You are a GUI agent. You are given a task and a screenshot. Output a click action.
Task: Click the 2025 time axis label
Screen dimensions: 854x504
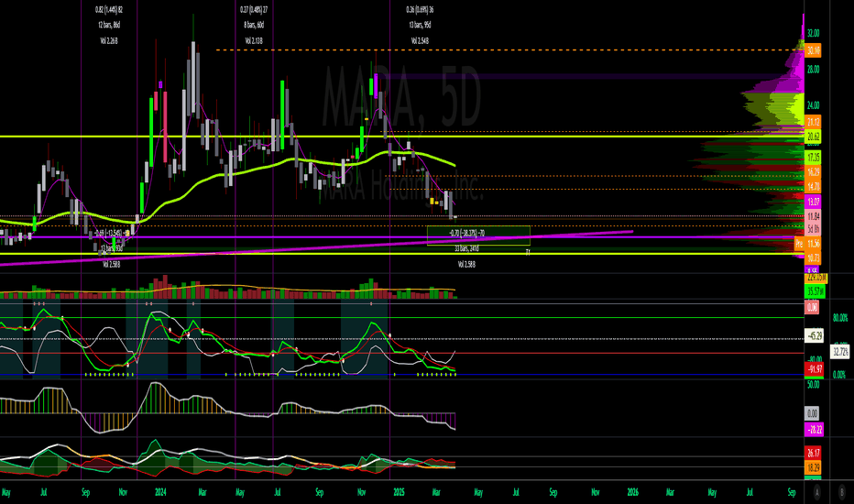399,492
